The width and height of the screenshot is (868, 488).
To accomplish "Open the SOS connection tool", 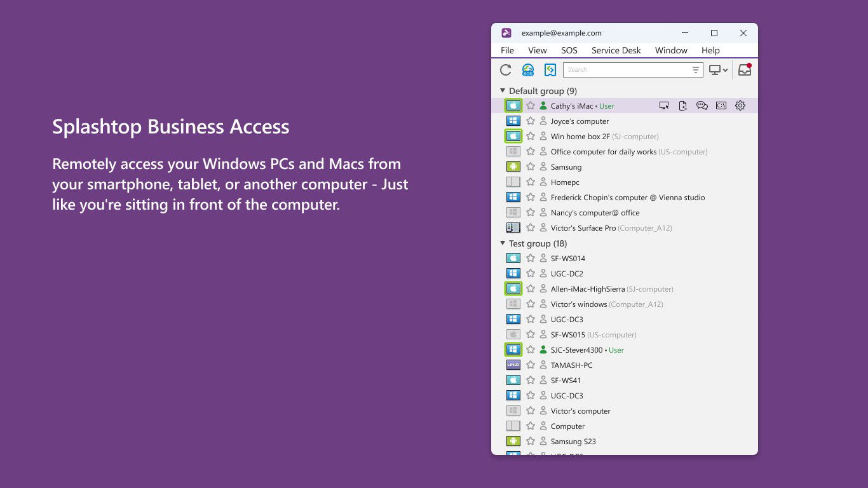I will tap(527, 70).
